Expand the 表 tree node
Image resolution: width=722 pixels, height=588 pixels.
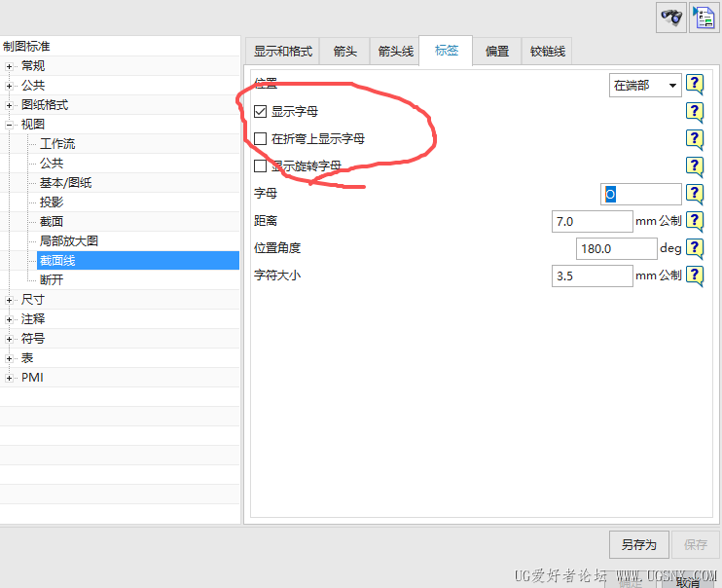[x=9, y=358]
